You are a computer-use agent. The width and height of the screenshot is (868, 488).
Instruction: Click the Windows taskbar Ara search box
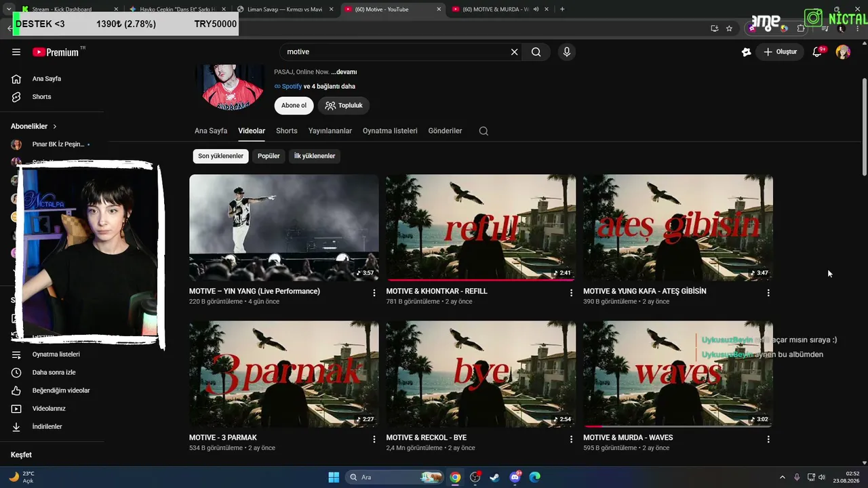(395, 477)
